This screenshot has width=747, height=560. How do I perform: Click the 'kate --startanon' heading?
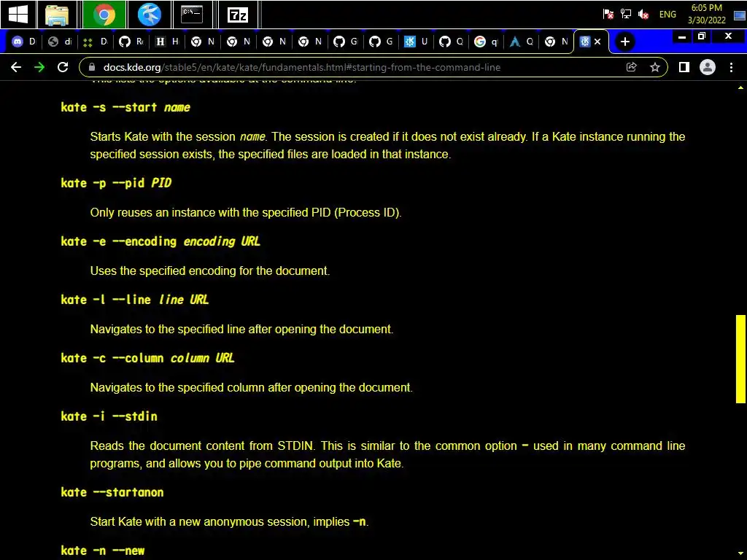[112, 492]
